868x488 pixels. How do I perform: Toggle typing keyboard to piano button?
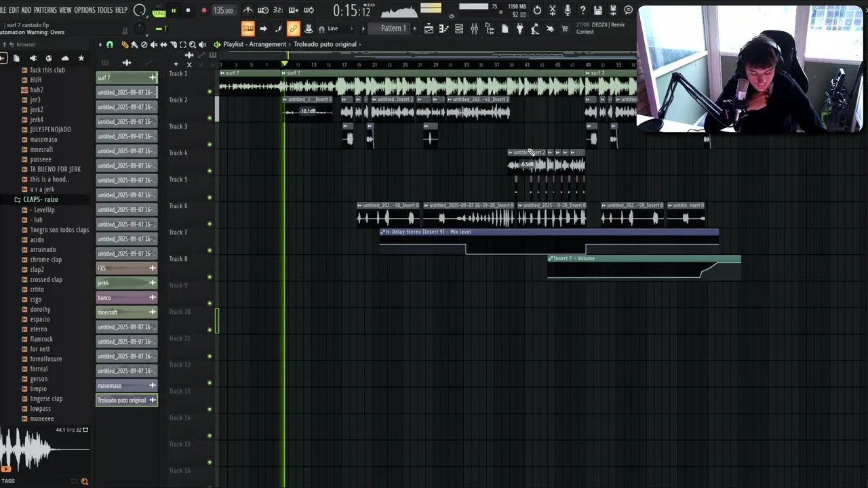248,28
